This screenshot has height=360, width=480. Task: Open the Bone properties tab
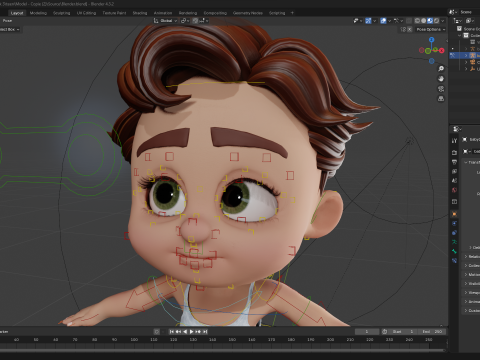click(454, 251)
